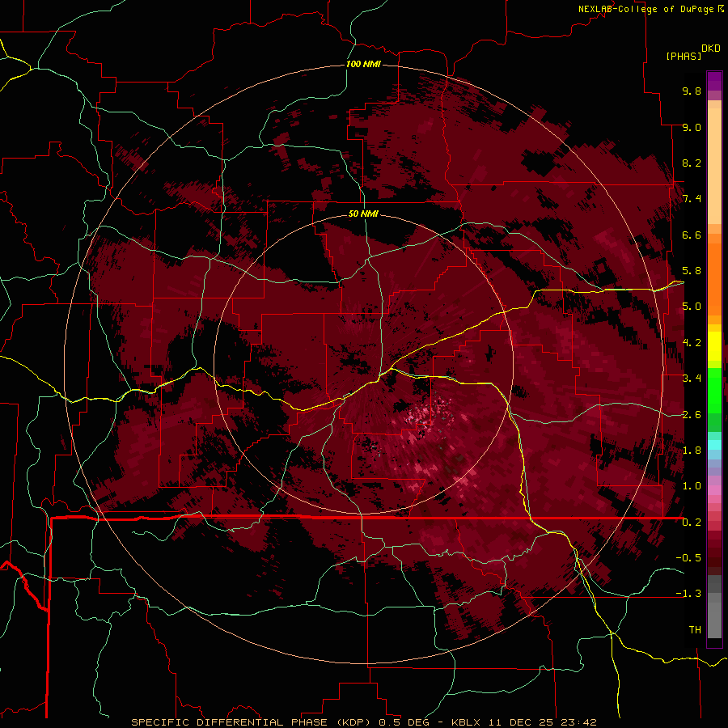Click the peach band of the color scale
This screenshot has height=728, width=728.
click(x=714, y=167)
